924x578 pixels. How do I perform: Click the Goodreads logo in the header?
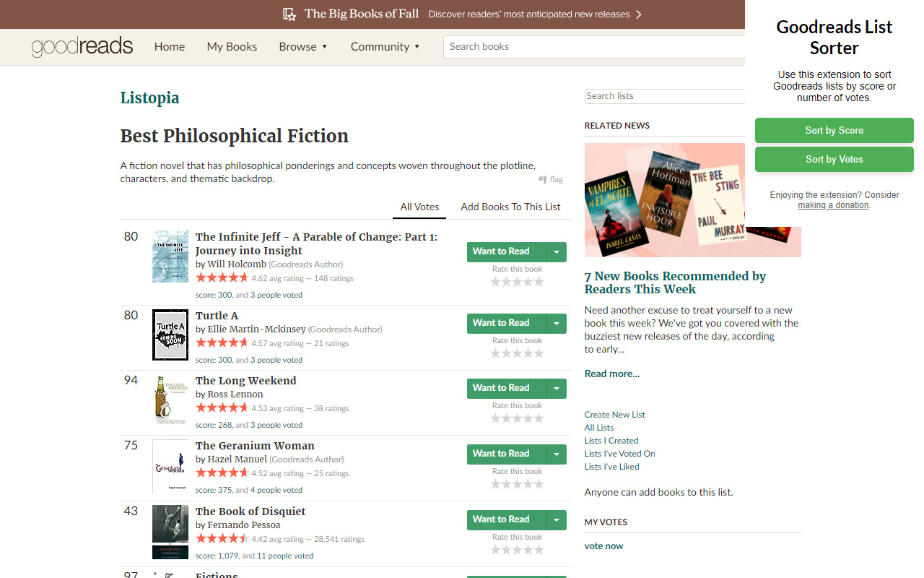(x=82, y=46)
